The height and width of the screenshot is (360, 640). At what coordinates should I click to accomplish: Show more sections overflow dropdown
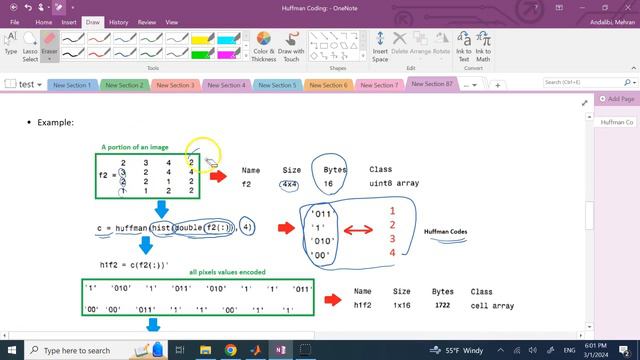click(470, 85)
